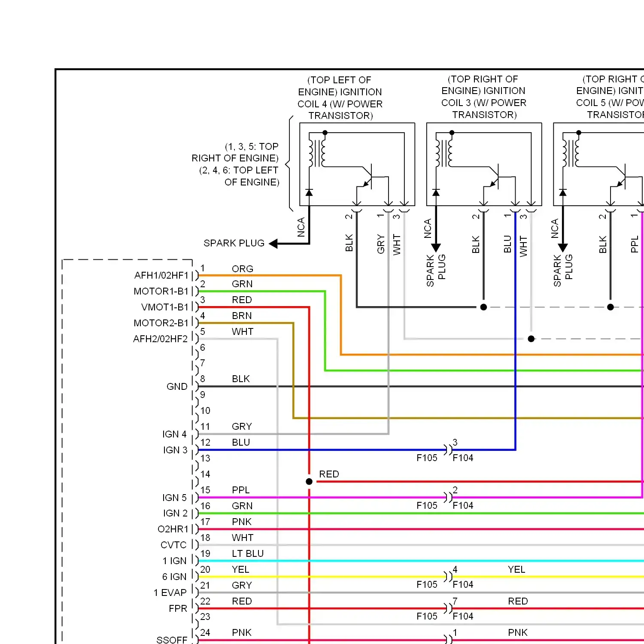Click the 'WHT' wire label on pin 18

coord(243,538)
